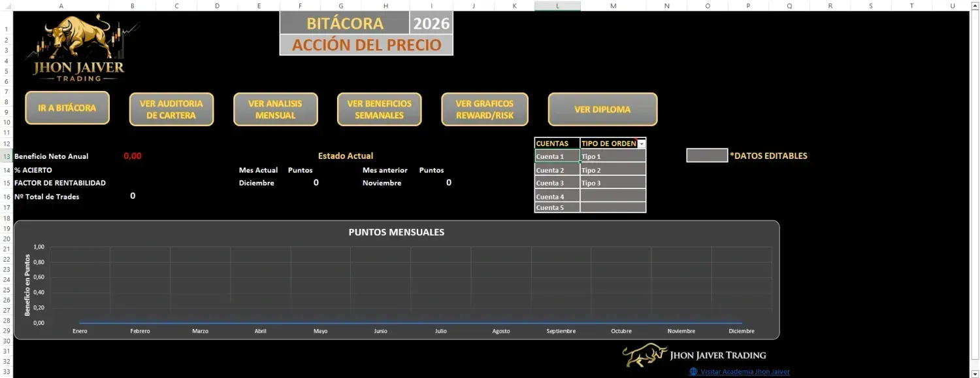The height and width of the screenshot is (378, 980).
Task: Open monthly analysis via VER ANALISIS MENSUAL
Action: pos(275,109)
